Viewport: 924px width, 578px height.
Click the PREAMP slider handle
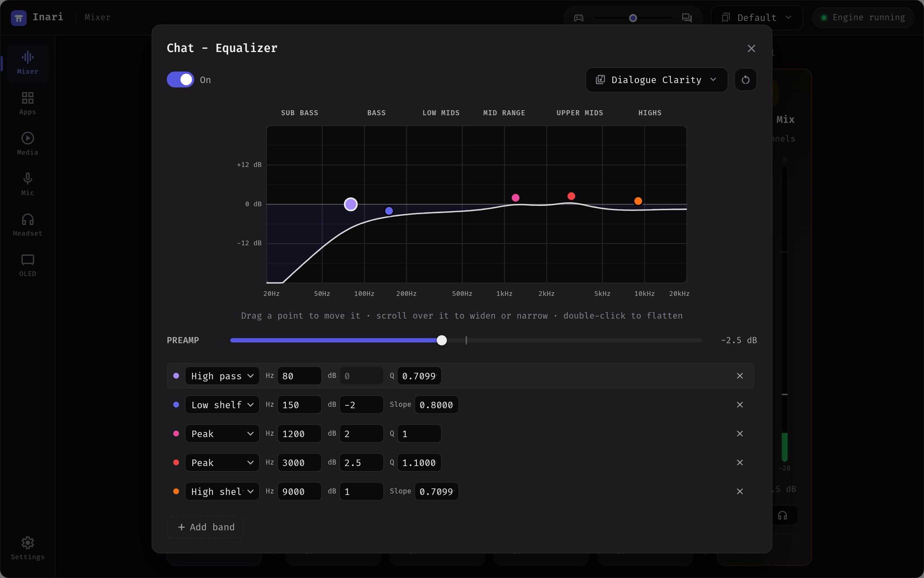click(x=441, y=340)
